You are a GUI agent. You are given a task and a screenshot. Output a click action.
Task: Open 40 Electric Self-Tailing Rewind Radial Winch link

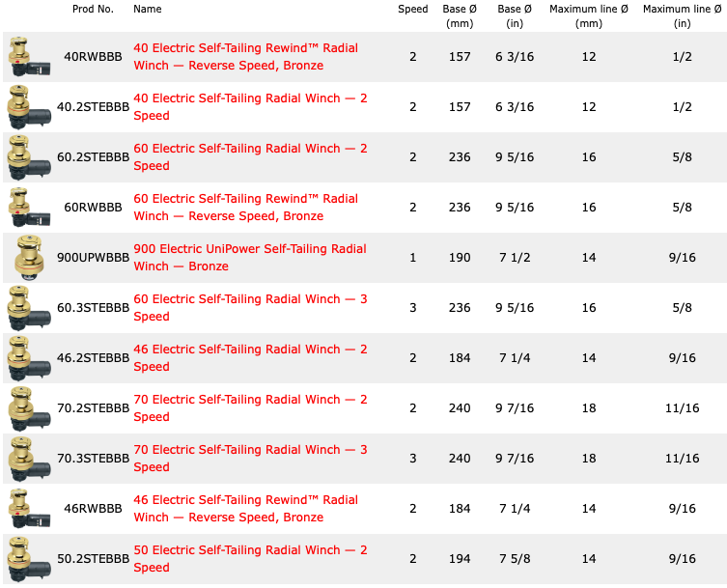point(246,57)
